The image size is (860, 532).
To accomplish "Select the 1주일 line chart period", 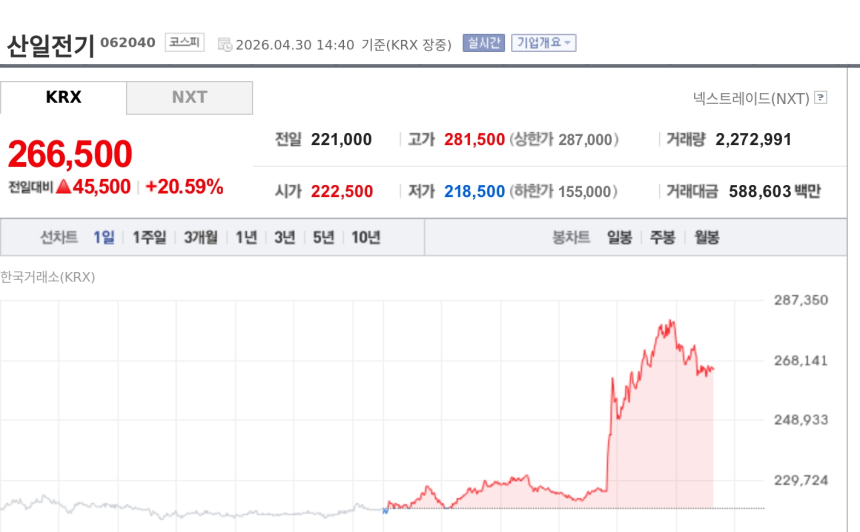I will click(149, 237).
